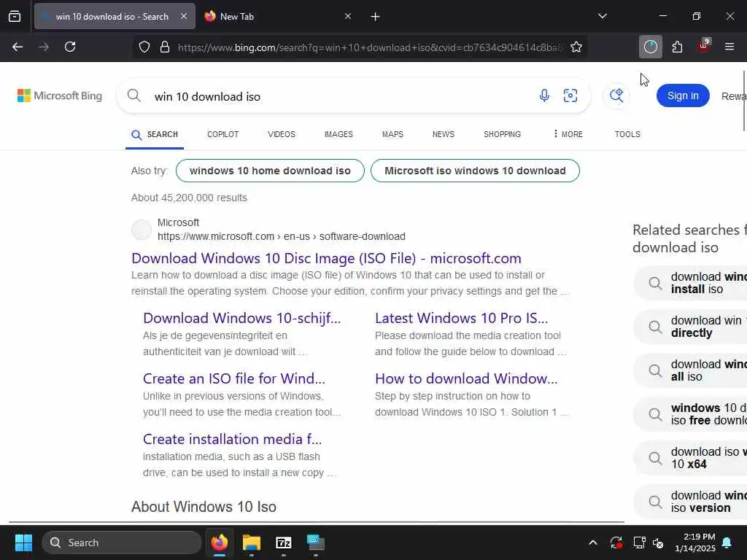Reload the current page

coord(70,47)
